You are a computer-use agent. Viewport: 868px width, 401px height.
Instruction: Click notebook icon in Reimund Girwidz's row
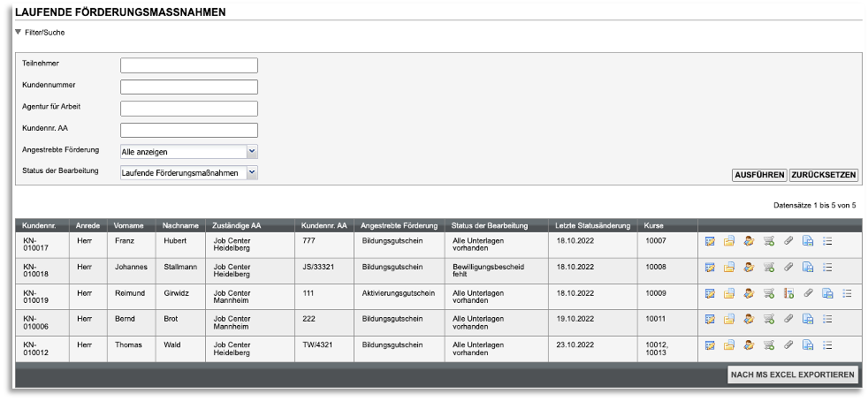[x=788, y=293]
